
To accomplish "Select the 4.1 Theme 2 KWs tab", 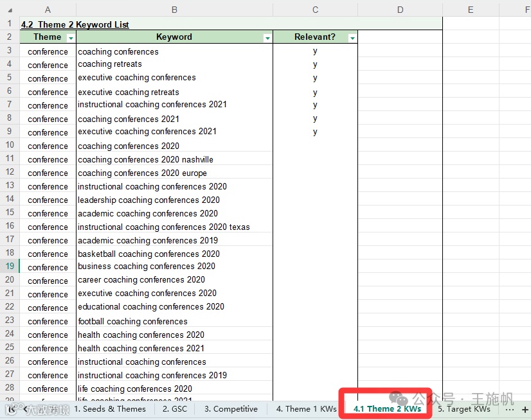I will (x=387, y=409).
